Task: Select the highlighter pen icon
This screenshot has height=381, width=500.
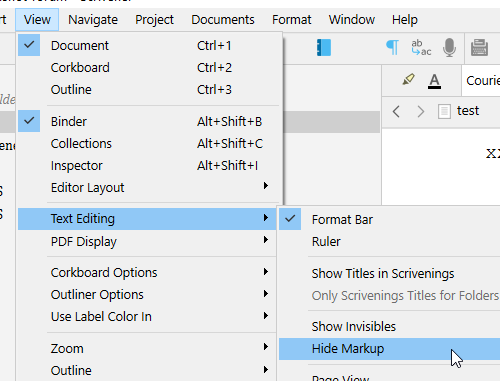Action: tap(408, 79)
